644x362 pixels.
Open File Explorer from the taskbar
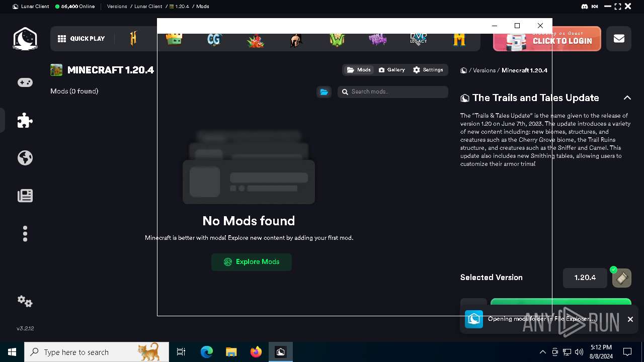[x=231, y=352]
